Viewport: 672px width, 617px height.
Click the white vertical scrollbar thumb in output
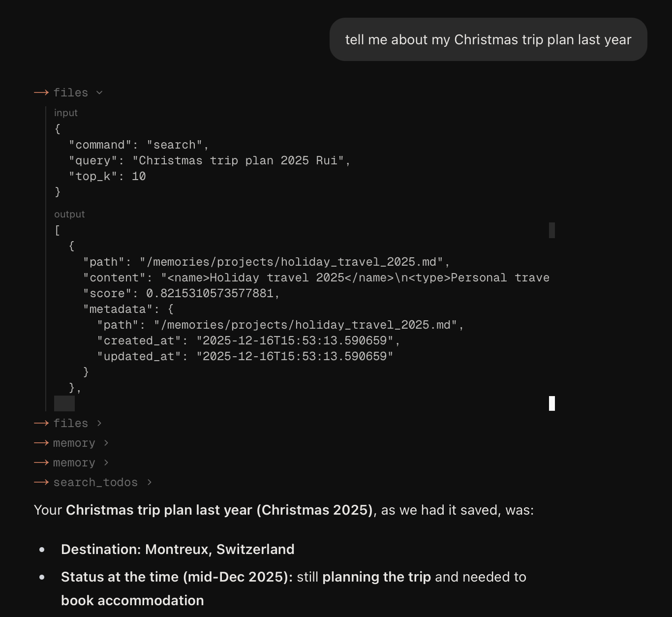point(552,403)
